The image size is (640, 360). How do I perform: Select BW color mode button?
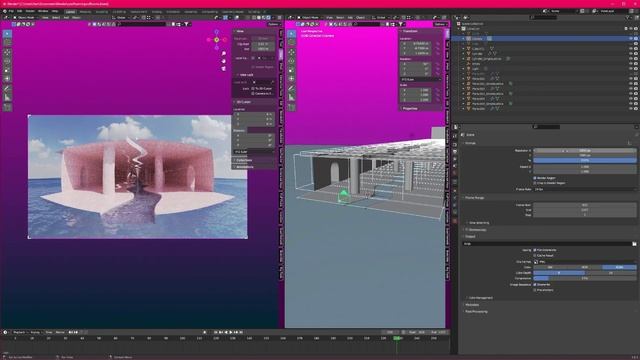pos(550,267)
